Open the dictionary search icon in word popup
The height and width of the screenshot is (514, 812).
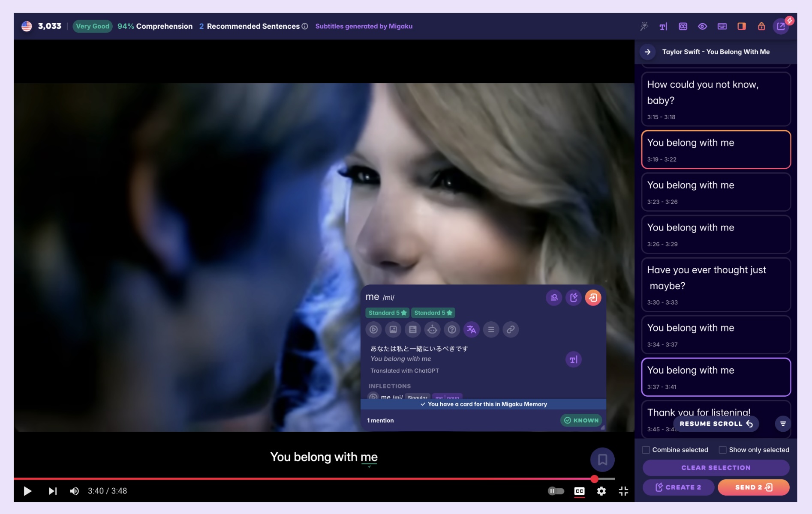point(554,297)
